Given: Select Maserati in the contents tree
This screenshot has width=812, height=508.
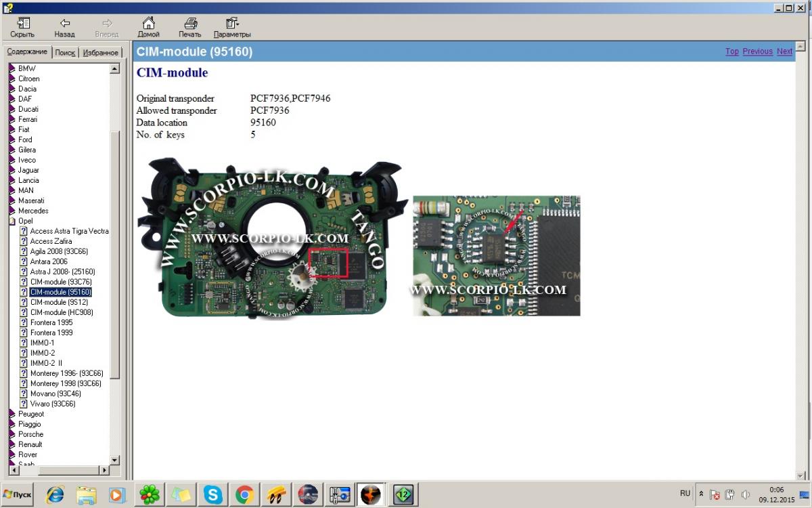Looking at the screenshot, I should click(x=31, y=200).
